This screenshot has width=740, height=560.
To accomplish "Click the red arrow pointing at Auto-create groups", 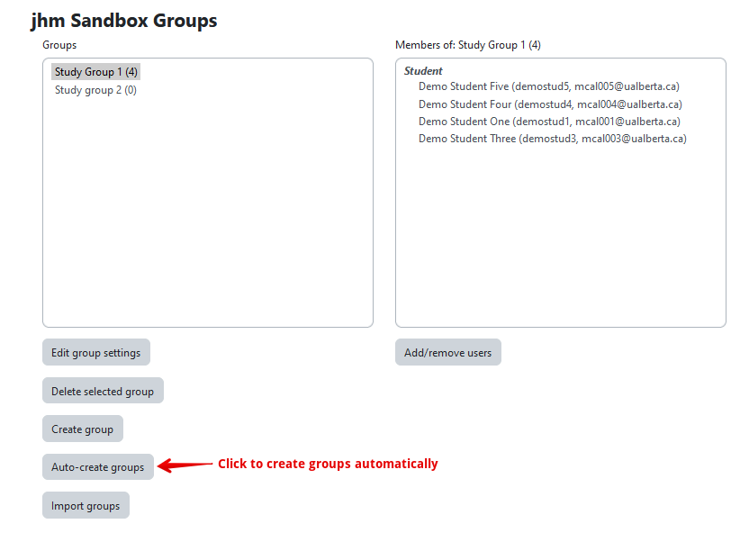I will [x=185, y=465].
